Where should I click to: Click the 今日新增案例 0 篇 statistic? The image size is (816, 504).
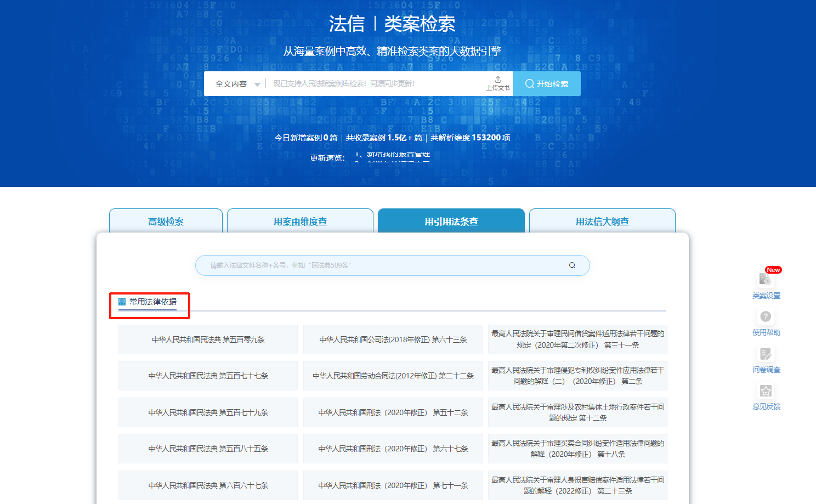(306, 138)
